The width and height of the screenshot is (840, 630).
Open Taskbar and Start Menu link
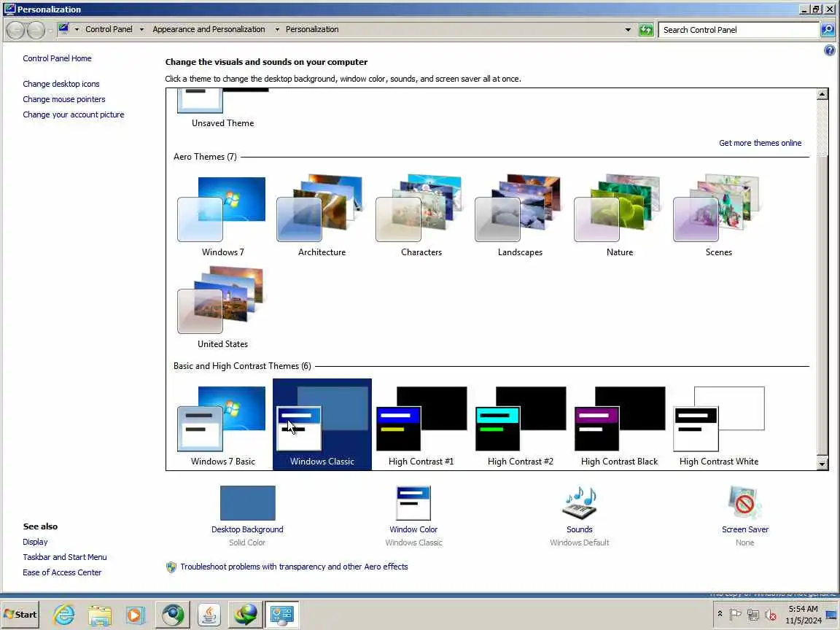64,557
